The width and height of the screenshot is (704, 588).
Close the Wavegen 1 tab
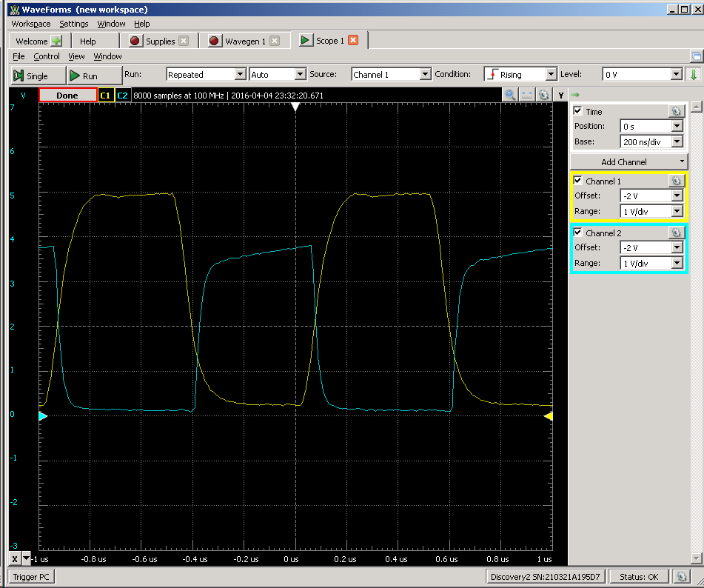(x=275, y=41)
